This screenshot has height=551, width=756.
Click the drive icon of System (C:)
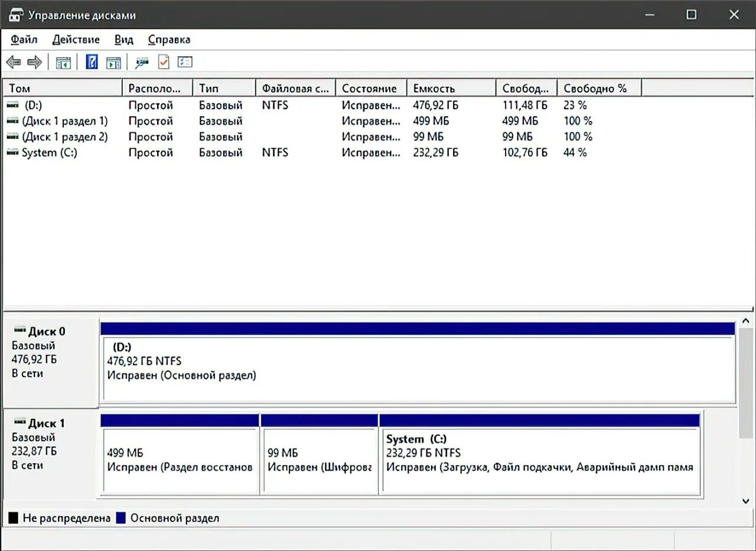click(x=12, y=152)
